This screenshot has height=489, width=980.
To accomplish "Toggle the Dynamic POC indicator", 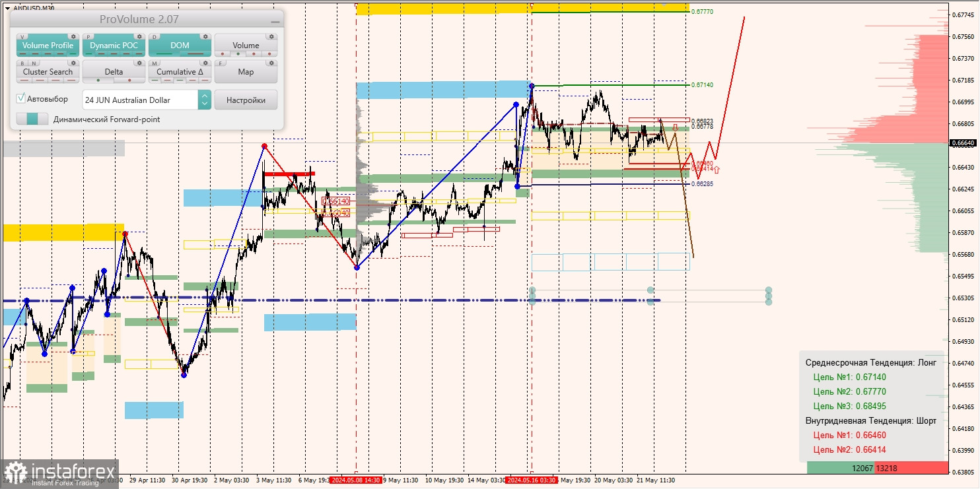I will click(114, 45).
